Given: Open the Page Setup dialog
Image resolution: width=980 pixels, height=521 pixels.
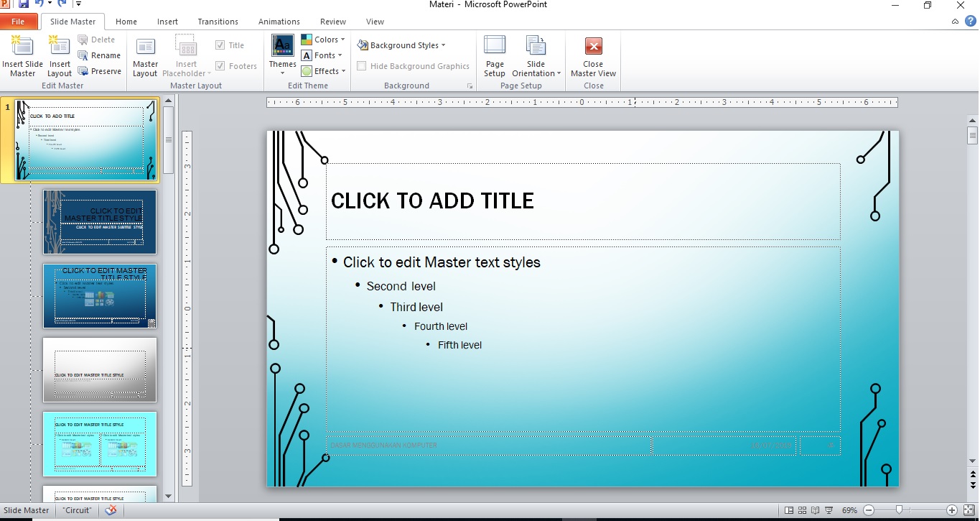Looking at the screenshot, I should click(495, 56).
